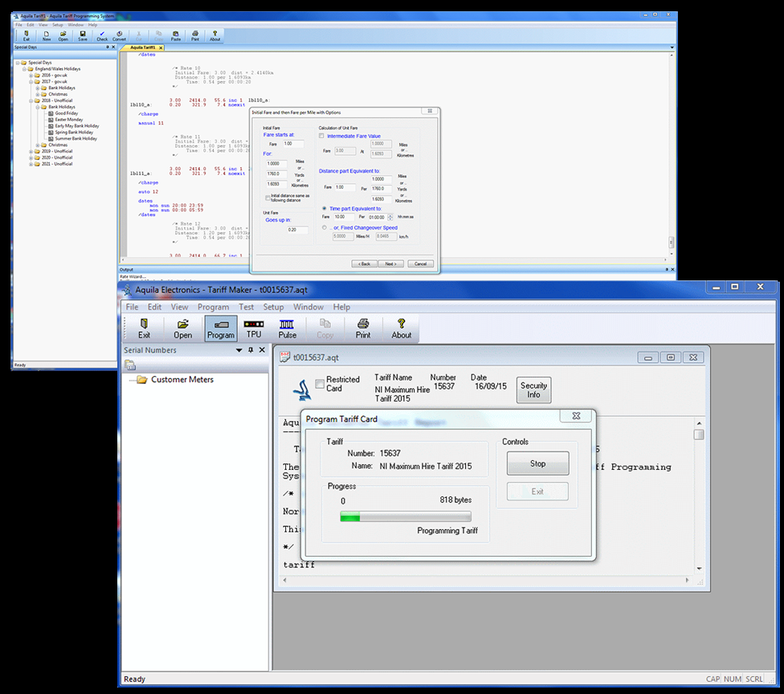The image size is (784, 694).
Task: Expand the 2019 - Unofficial tree folder
Action: (31, 151)
